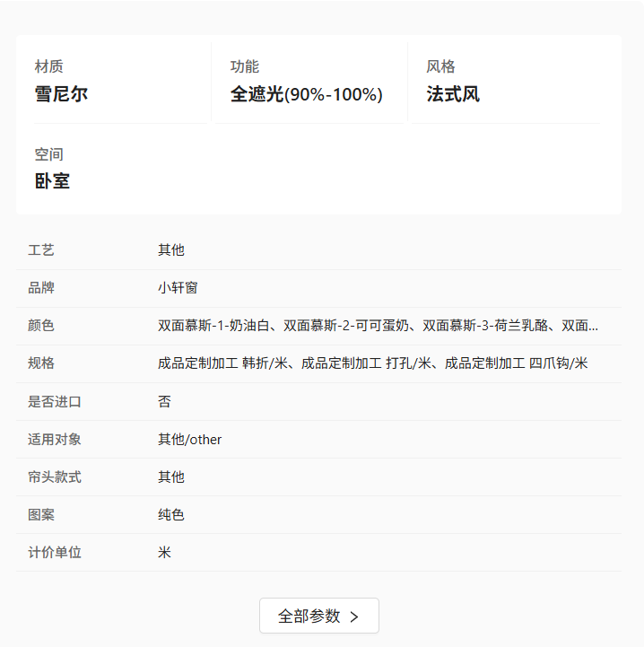Viewport: 644px width, 647px height.
Task: Click the 图案 value 纯色
Action: click(x=171, y=515)
